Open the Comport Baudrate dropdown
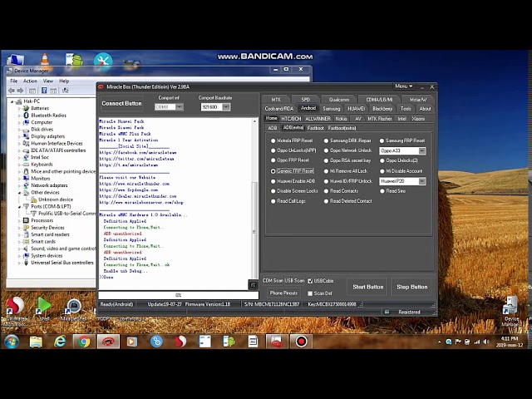The image size is (532, 399). click(226, 107)
